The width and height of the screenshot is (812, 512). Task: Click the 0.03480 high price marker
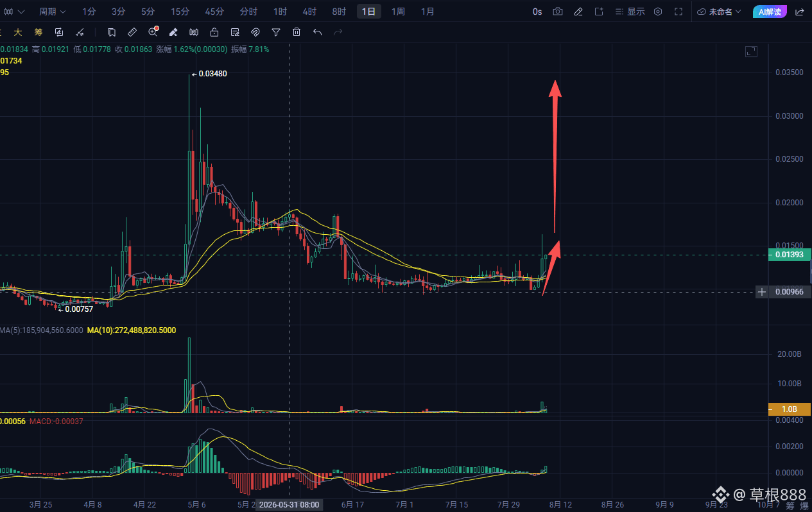209,74
